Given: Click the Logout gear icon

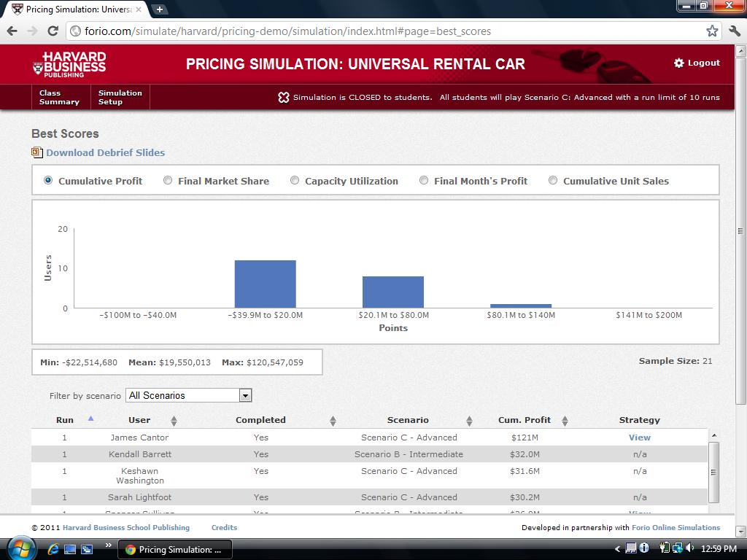Looking at the screenshot, I should pos(679,63).
